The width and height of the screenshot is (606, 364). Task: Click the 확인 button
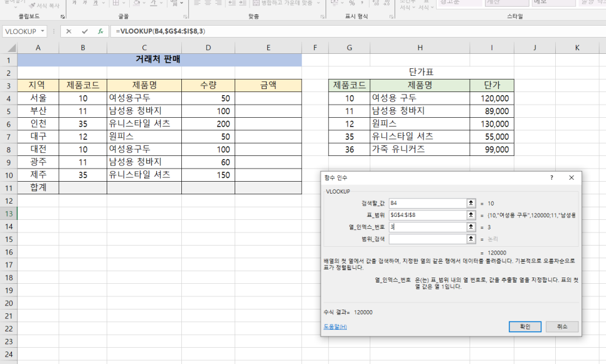(525, 326)
